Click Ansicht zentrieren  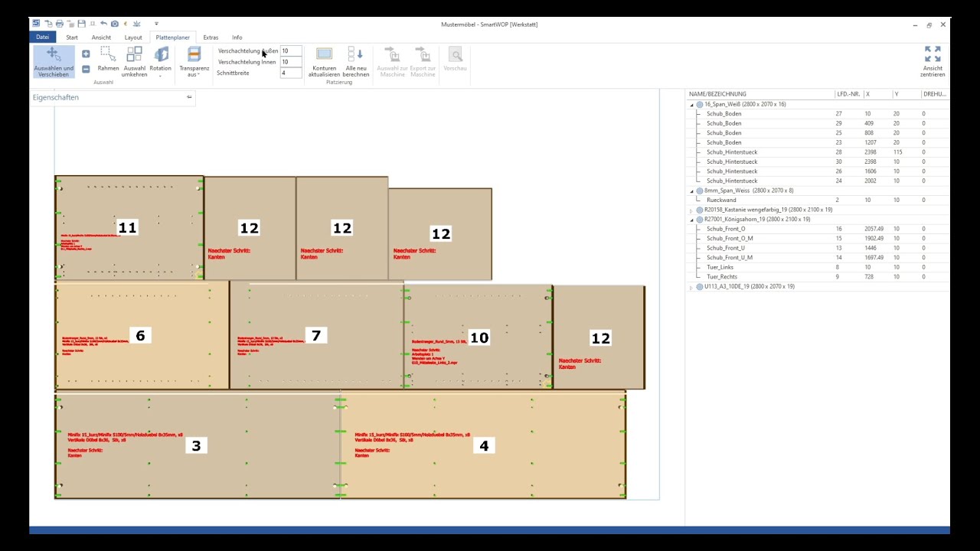click(933, 61)
